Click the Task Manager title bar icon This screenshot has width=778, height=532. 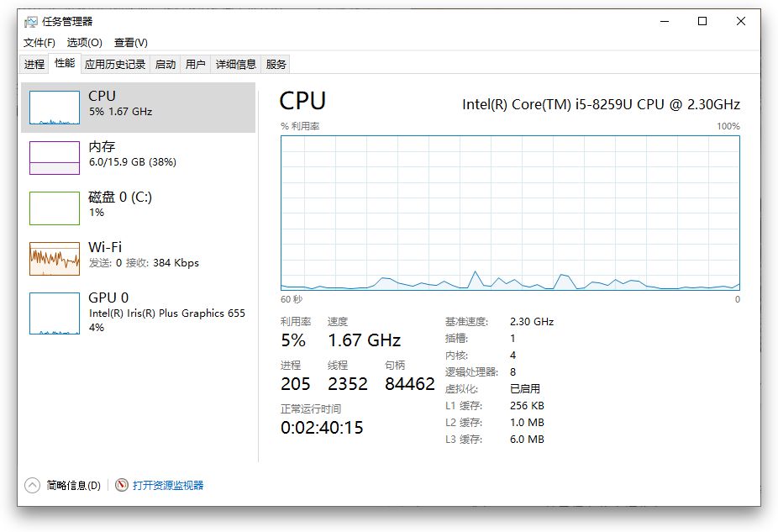pos(31,22)
